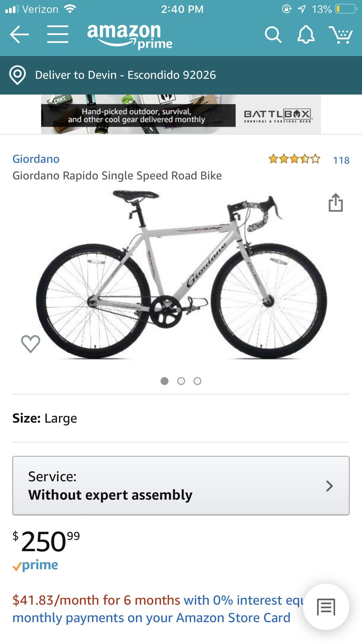
Task: Tap the back arrow icon
Action: [19, 34]
